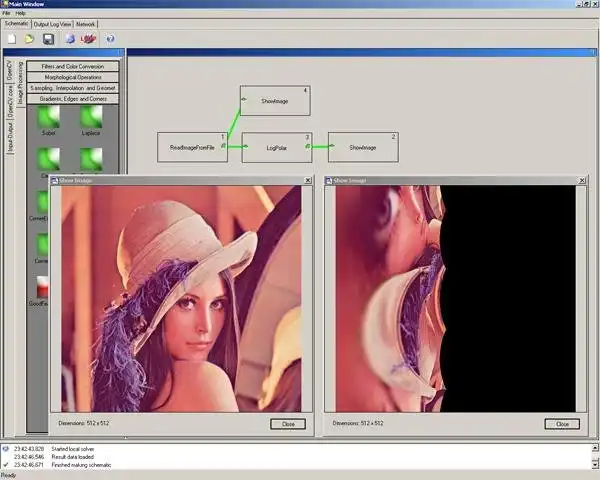Switch to the Schematic tab
600x480 pixels.
tap(16, 24)
